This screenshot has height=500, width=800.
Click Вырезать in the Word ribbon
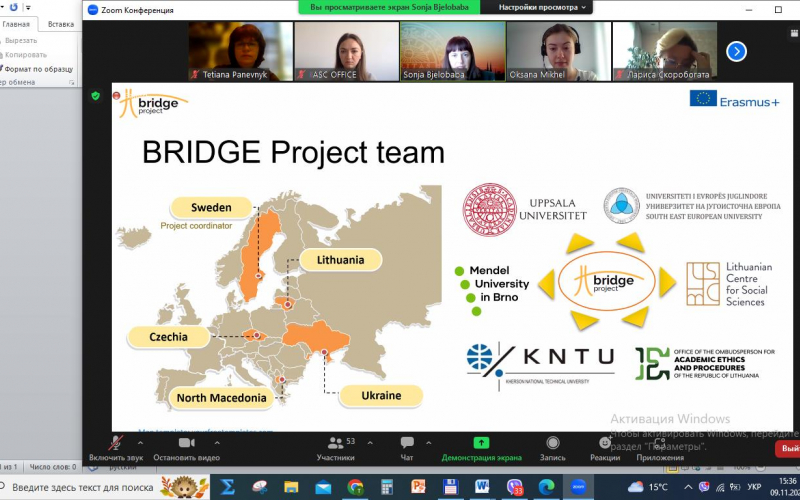click(x=20, y=40)
